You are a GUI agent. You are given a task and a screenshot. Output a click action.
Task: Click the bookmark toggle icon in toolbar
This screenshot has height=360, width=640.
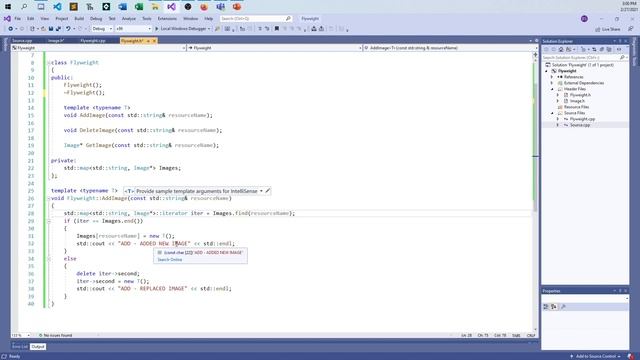pos(277,29)
